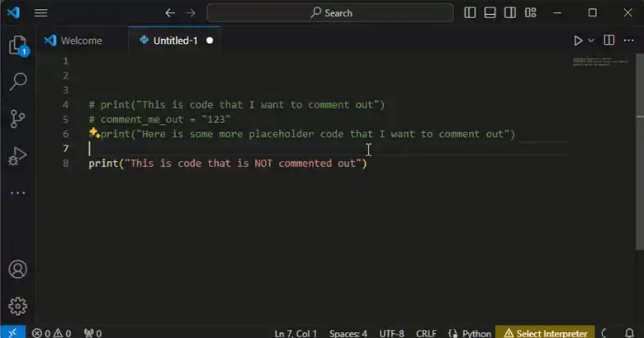Open the Accounts menu icon
Viewport: 644px width, 338px height.
(17, 269)
